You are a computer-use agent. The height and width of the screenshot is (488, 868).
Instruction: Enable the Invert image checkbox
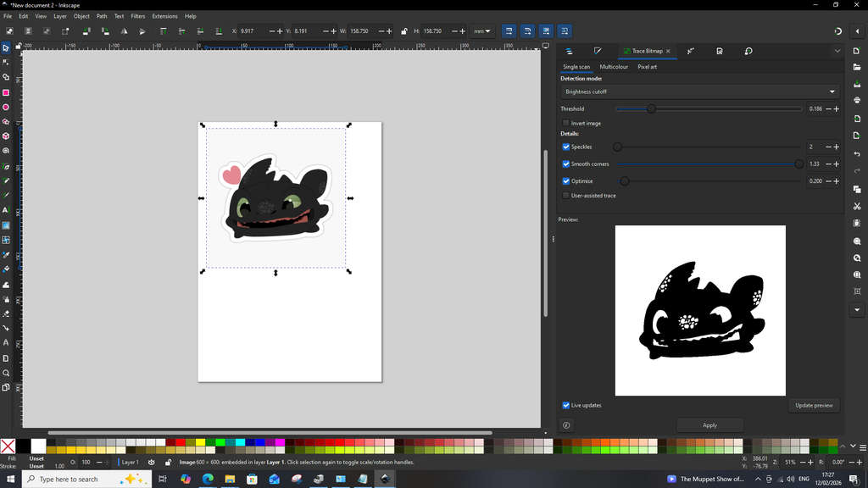coord(566,124)
